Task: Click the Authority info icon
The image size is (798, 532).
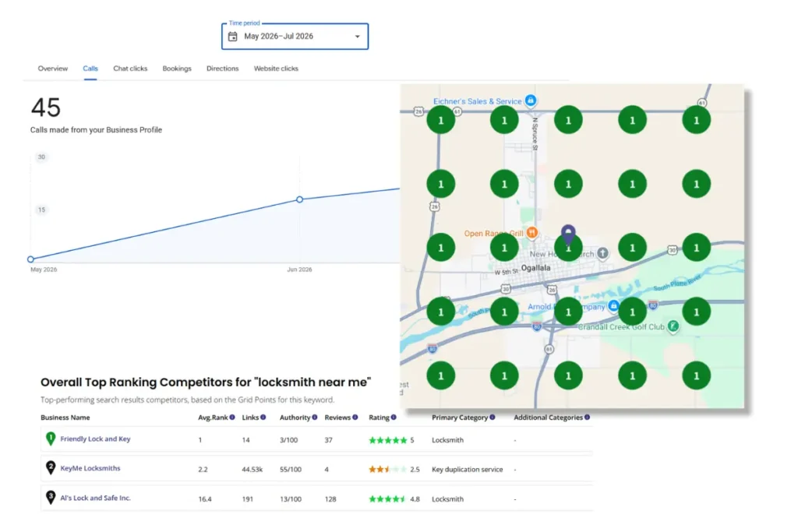Action: point(315,417)
